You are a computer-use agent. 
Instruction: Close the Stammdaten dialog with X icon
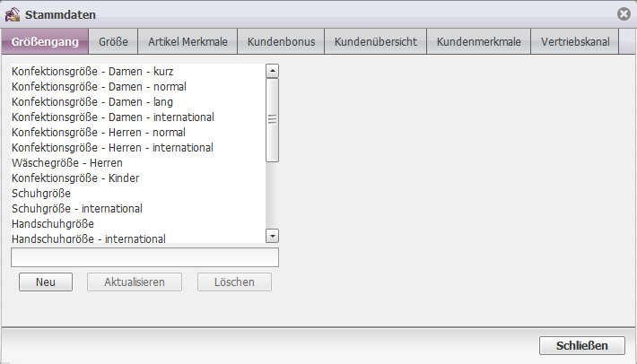pos(624,14)
